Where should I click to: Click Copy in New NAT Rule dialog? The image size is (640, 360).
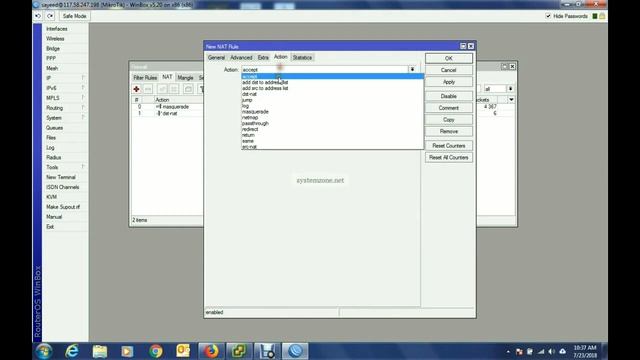pos(449,120)
